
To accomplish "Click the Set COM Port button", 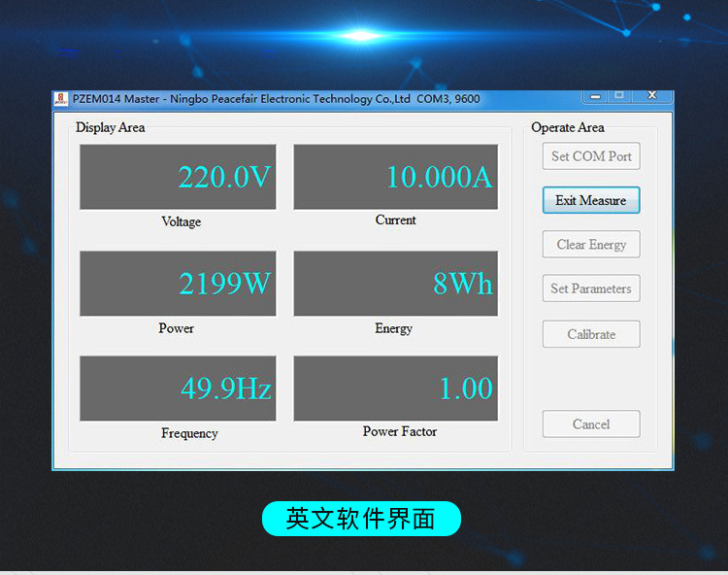I will (591, 156).
